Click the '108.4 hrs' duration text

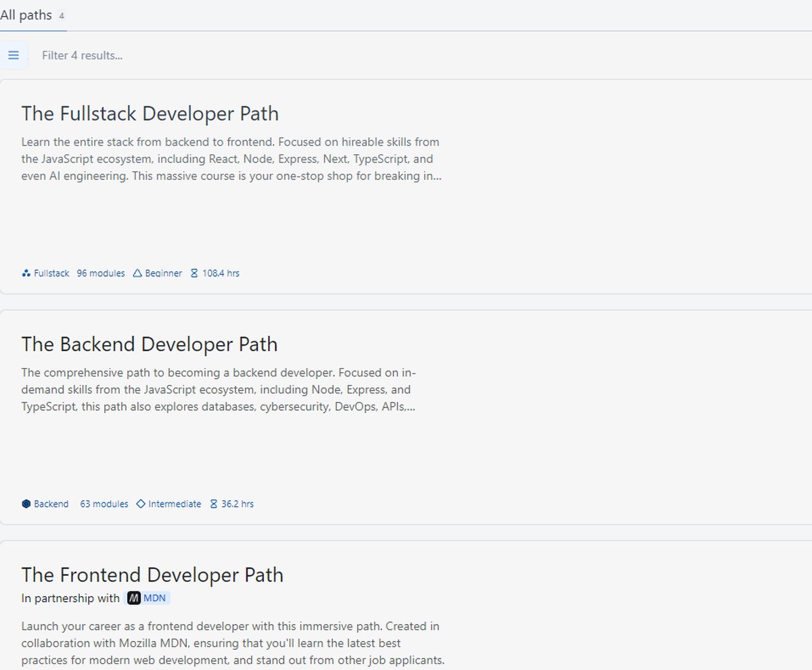221,273
